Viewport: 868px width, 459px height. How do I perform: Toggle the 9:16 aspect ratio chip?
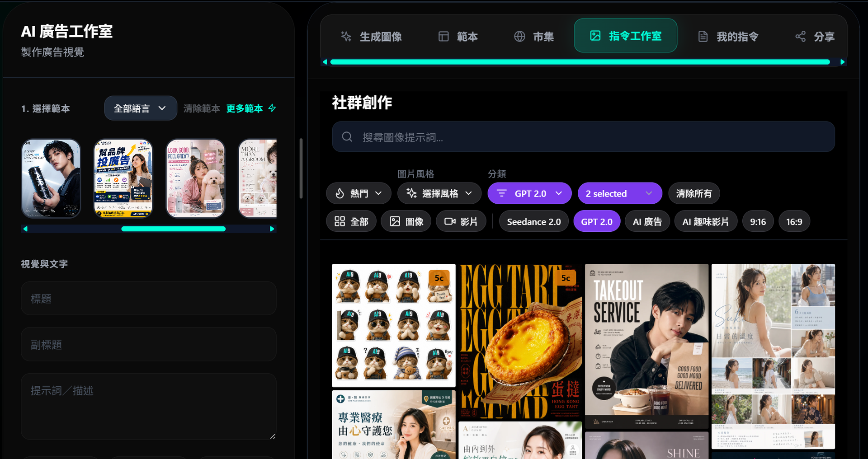[x=758, y=221]
